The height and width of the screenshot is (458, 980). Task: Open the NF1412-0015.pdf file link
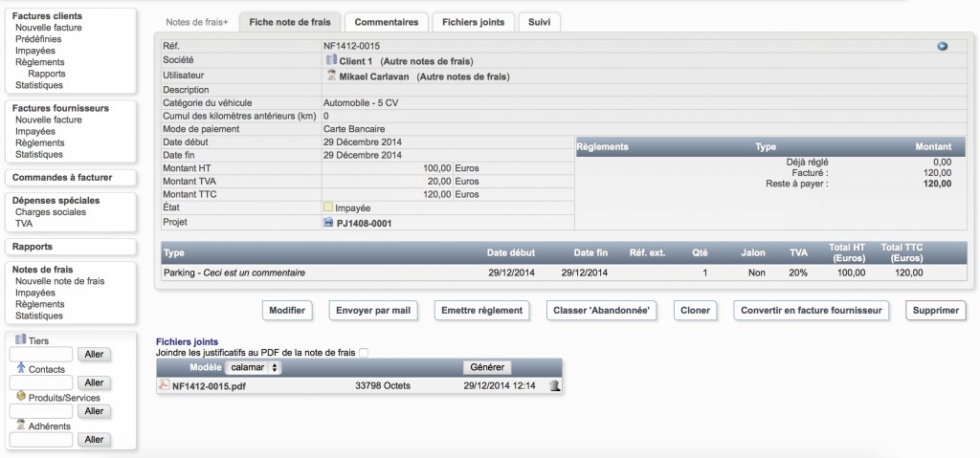coord(209,386)
